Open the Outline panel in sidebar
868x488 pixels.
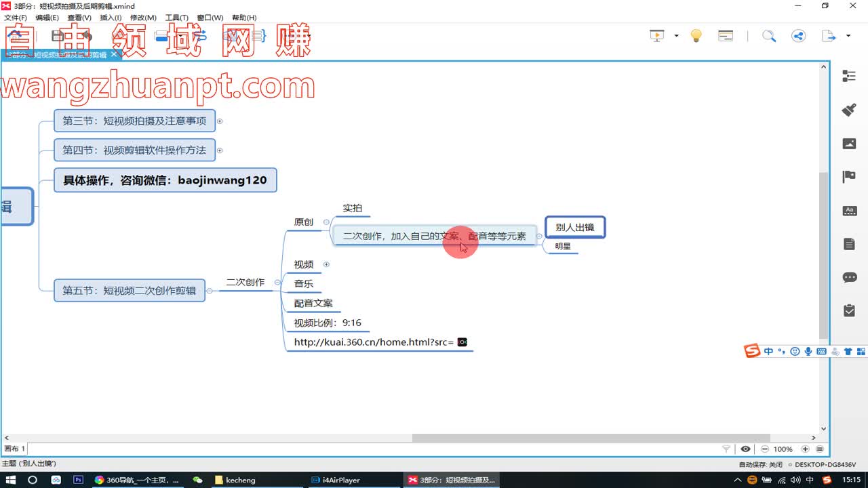[x=849, y=76]
